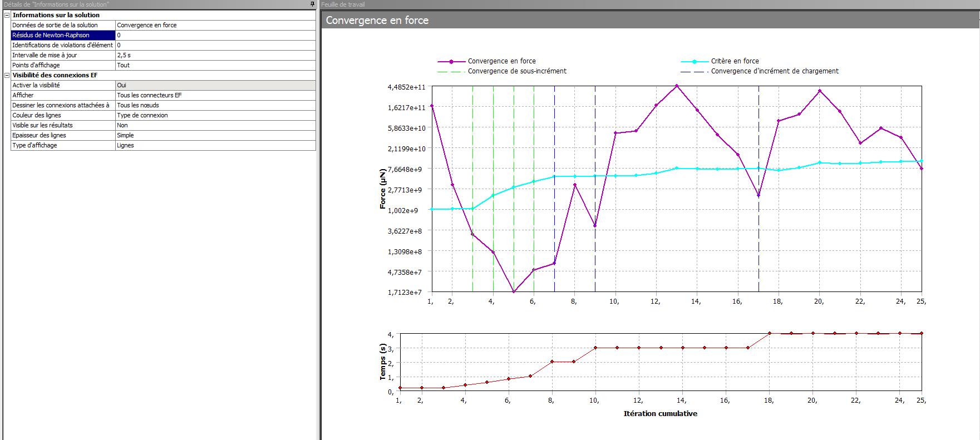
Task: Open the "Non" value for visible results
Action: (x=215, y=125)
